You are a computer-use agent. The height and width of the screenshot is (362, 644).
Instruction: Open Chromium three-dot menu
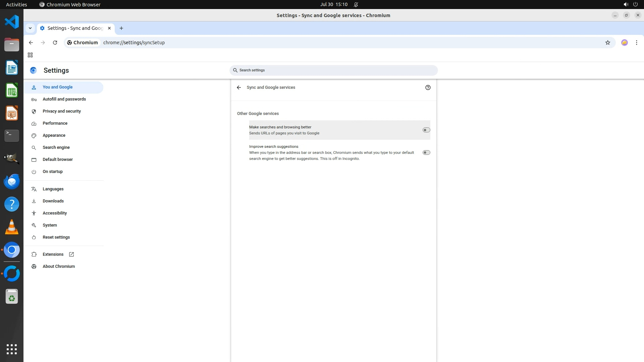click(636, 43)
